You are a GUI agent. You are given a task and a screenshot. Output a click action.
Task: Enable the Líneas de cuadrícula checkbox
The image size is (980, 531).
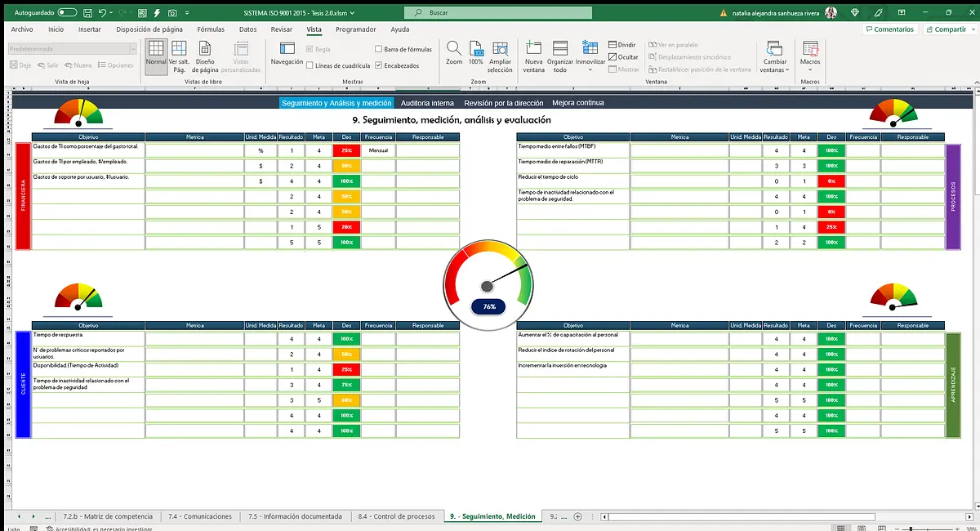310,65
